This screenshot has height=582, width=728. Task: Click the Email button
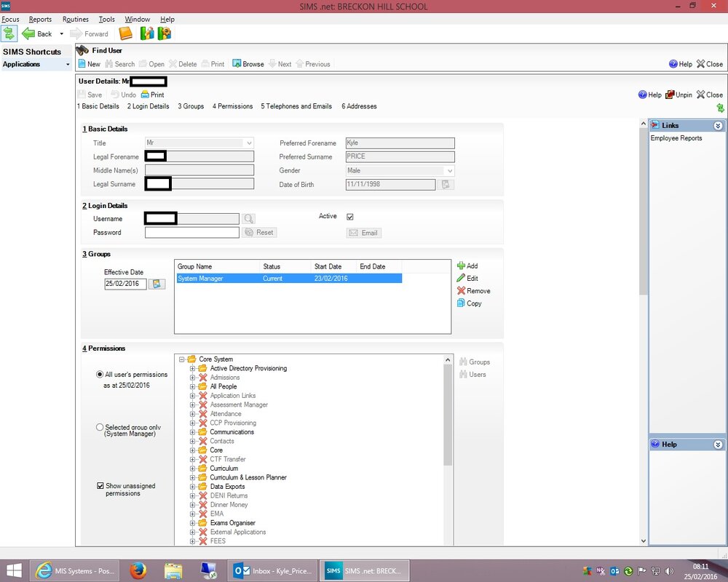[x=363, y=233]
